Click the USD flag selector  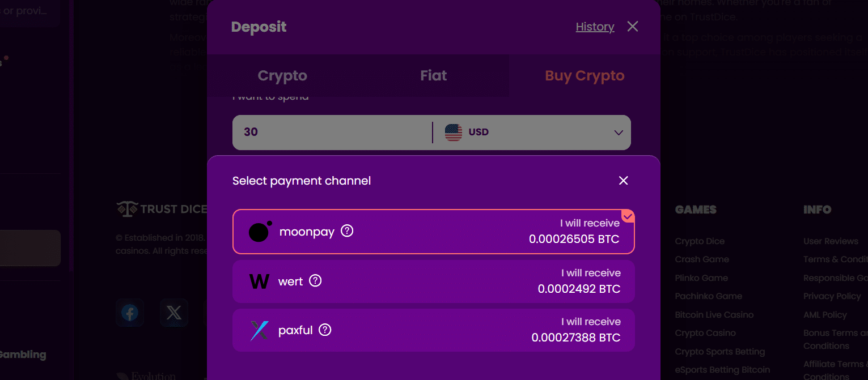(x=454, y=132)
